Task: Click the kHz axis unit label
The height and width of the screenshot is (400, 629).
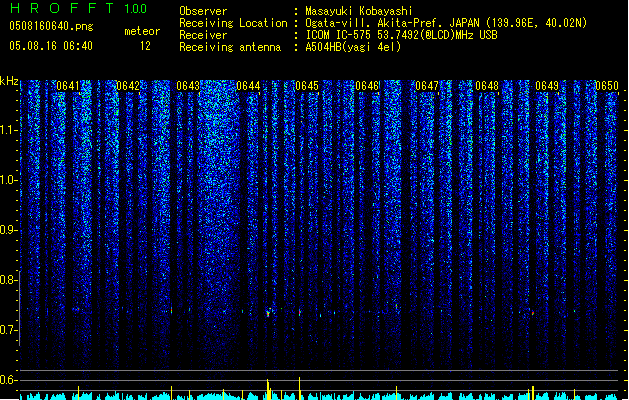Action: tap(9, 81)
